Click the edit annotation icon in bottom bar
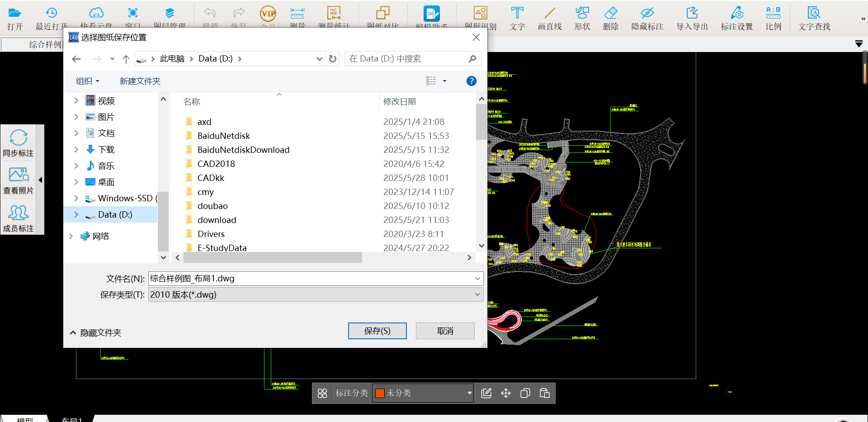 click(486, 393)
